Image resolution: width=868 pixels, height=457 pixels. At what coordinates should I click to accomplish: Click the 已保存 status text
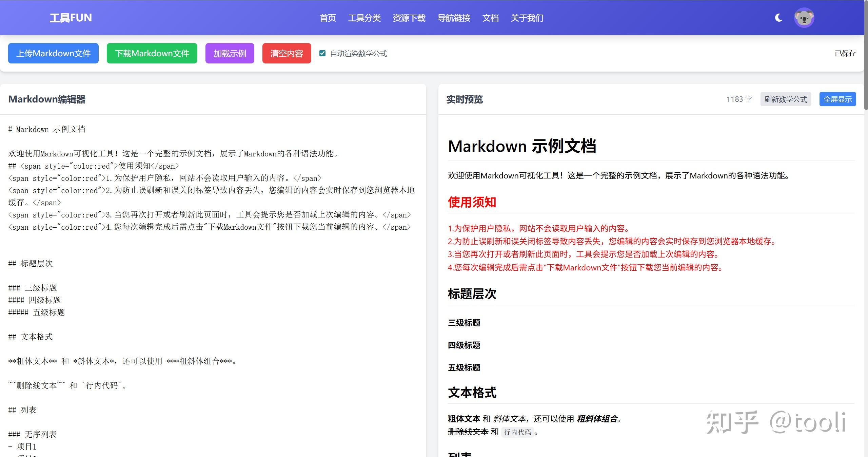(845, 53)
